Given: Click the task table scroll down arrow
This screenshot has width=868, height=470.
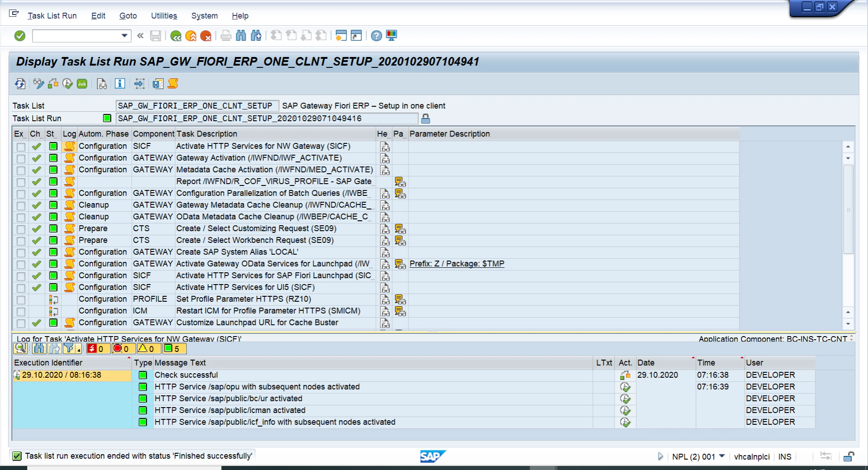Looking at the screenshot, I should pyautogui.click(x=848, y=324).
